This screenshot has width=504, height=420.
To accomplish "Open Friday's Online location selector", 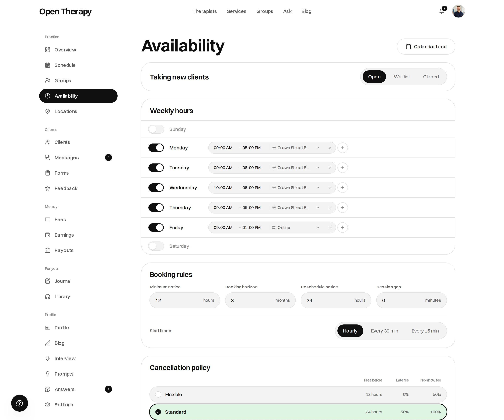I will click(x=296, y=227).
